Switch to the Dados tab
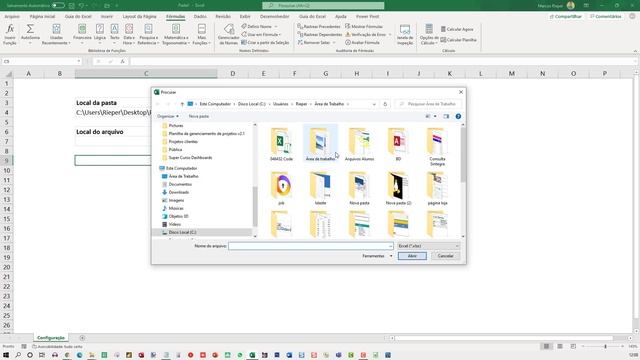 coord(200,17)
